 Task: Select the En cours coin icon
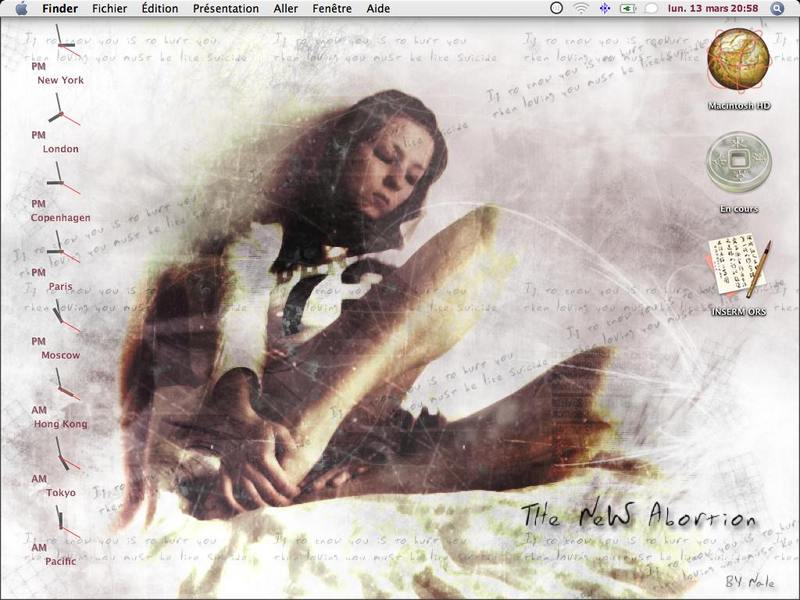[738, 162]
